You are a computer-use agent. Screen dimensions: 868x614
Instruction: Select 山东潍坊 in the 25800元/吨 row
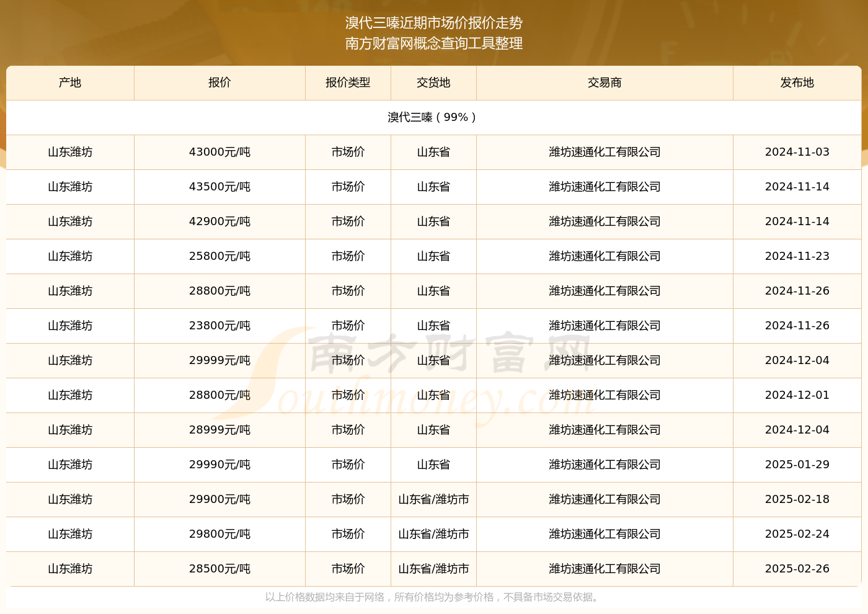point(70,256)
